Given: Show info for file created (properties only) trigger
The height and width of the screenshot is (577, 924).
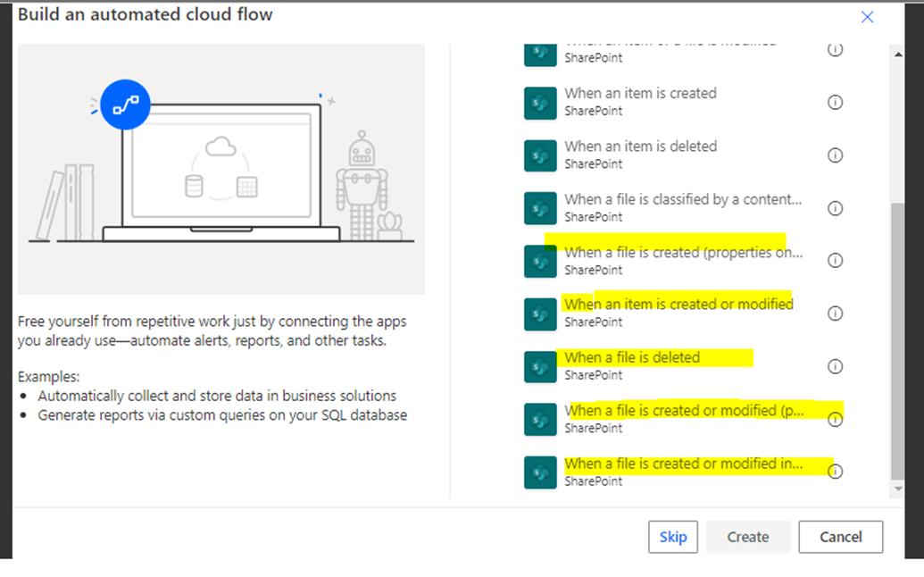Looking at the screenshot, I should click(835, 261).
